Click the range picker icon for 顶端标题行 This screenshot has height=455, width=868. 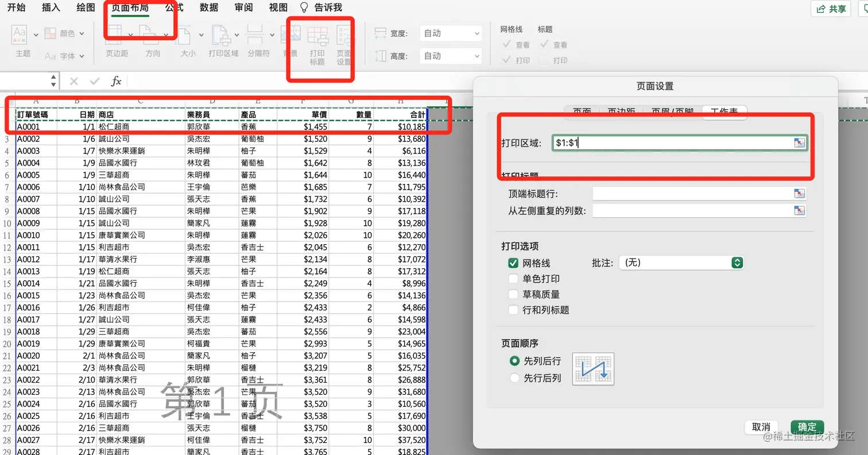pos(799,194)
